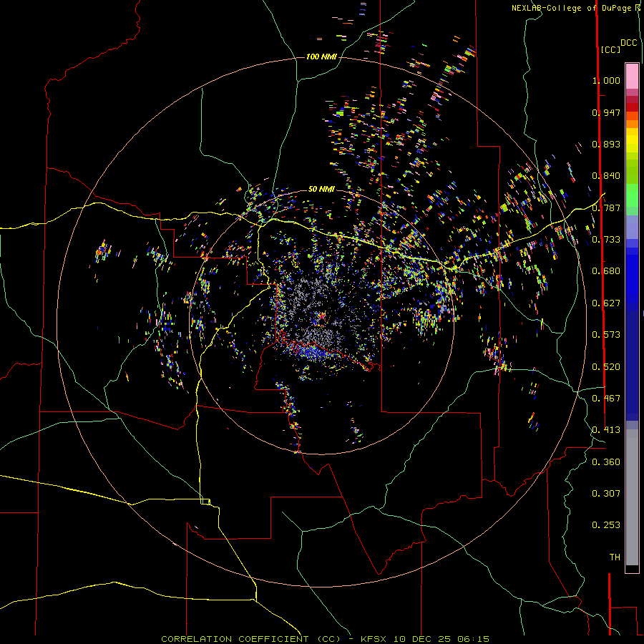
Task: Click the 0.893 legend value
Action: click(606, 144)
